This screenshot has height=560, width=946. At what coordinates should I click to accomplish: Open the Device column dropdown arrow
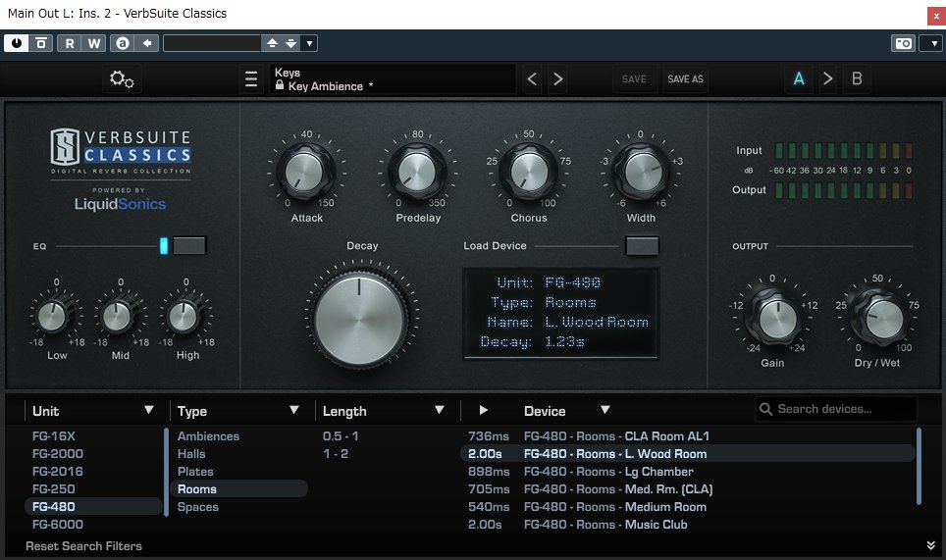coord(605,411)
